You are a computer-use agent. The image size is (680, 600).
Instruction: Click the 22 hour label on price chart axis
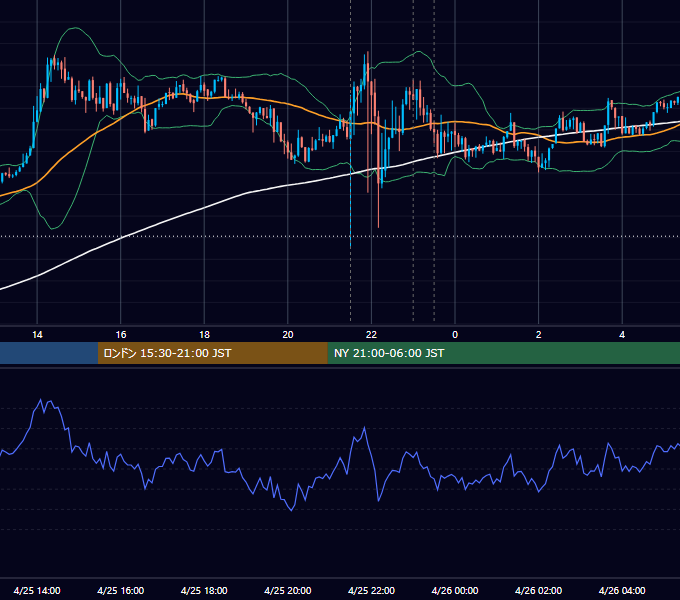(371, 335)
